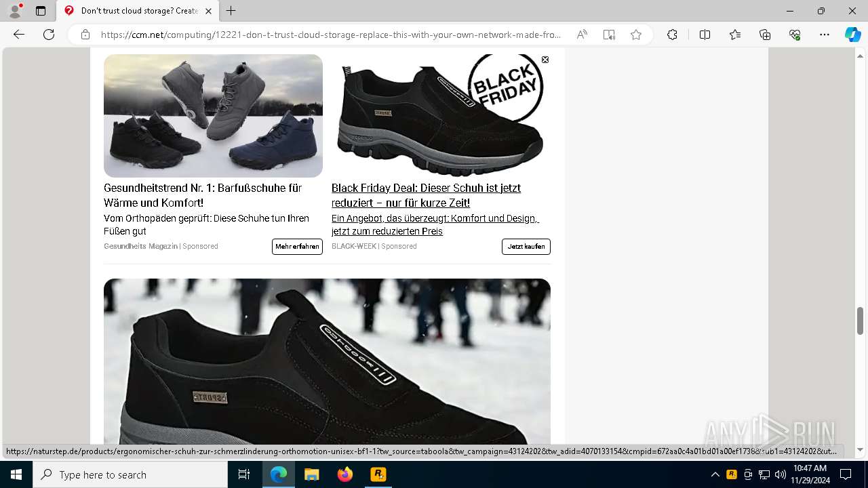Close the 'Don't trust cloud storage' tab

pos(208,11)
